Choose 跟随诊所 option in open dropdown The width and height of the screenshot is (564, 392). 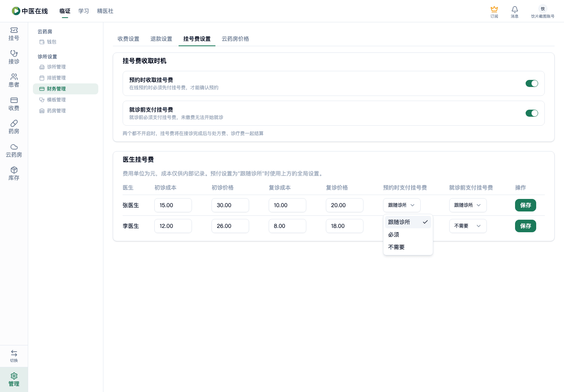tap(408, 222)
